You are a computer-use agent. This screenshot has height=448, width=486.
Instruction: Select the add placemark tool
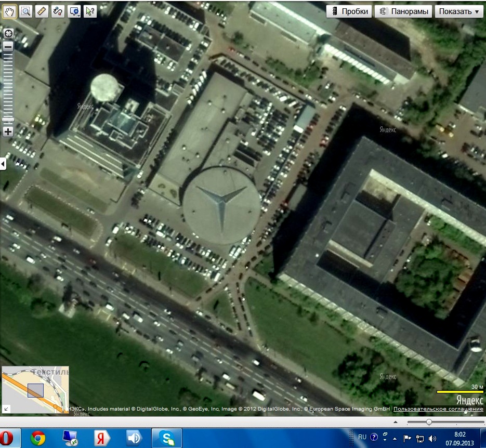73,11
